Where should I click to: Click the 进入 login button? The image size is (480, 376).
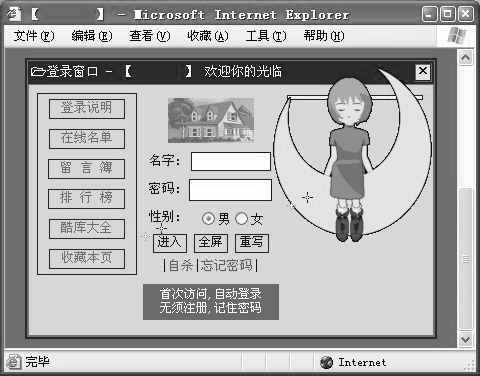coord(170,243)
